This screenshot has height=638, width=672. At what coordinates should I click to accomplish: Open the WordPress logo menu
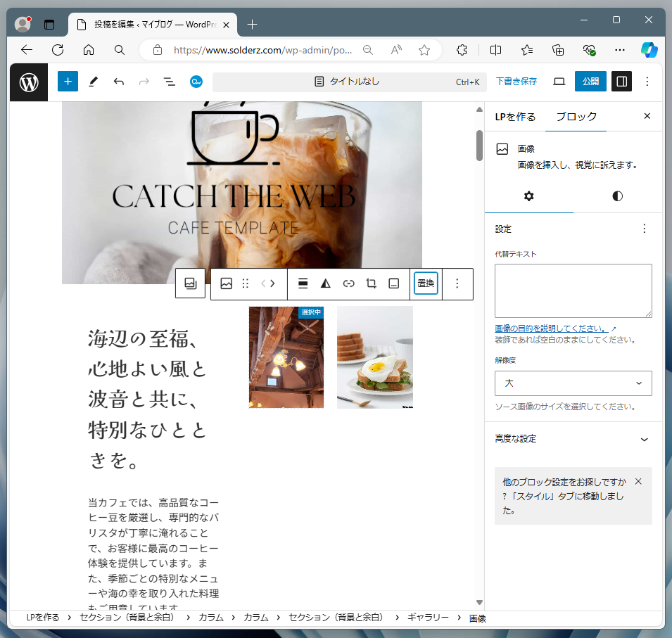pyautogui.click(x=29, y=82)
